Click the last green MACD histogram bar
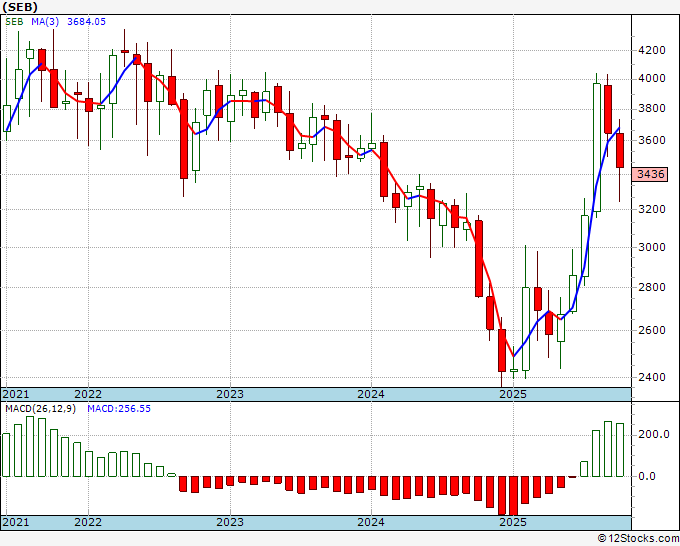 [x=620, y=450]
